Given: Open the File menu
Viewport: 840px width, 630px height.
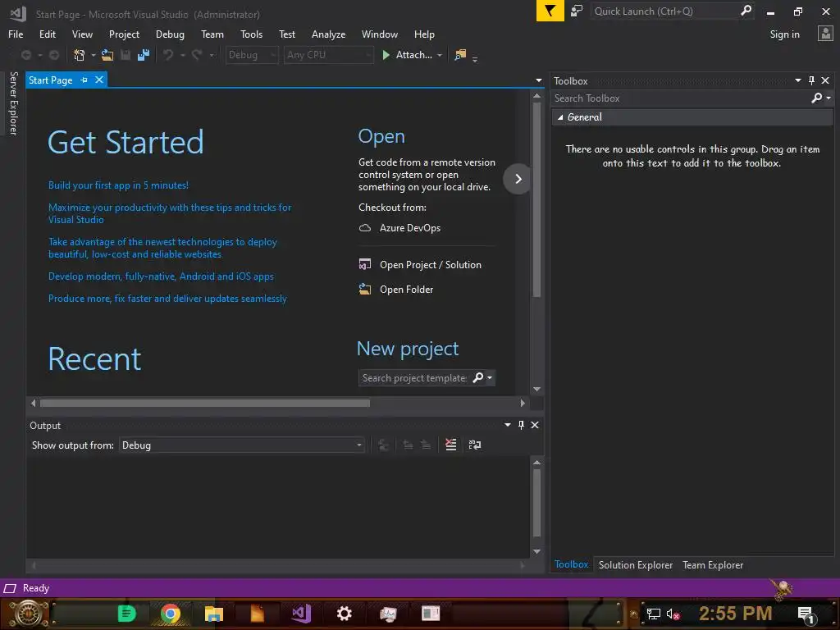Looking at the screenshot, I should pos(16,34).
